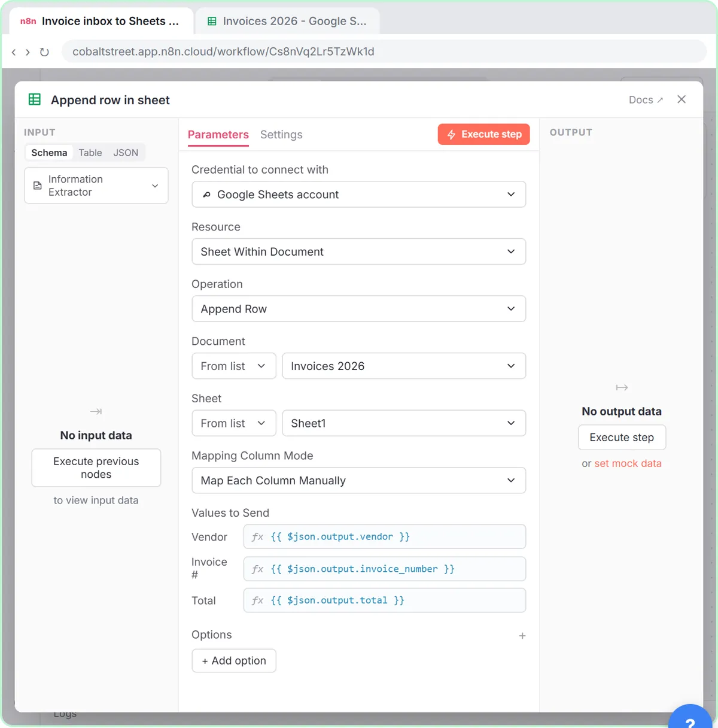718x728 pixels.
Task: Switch to Invoices 2026 Google Sheets tab
Action: [287, 21]
